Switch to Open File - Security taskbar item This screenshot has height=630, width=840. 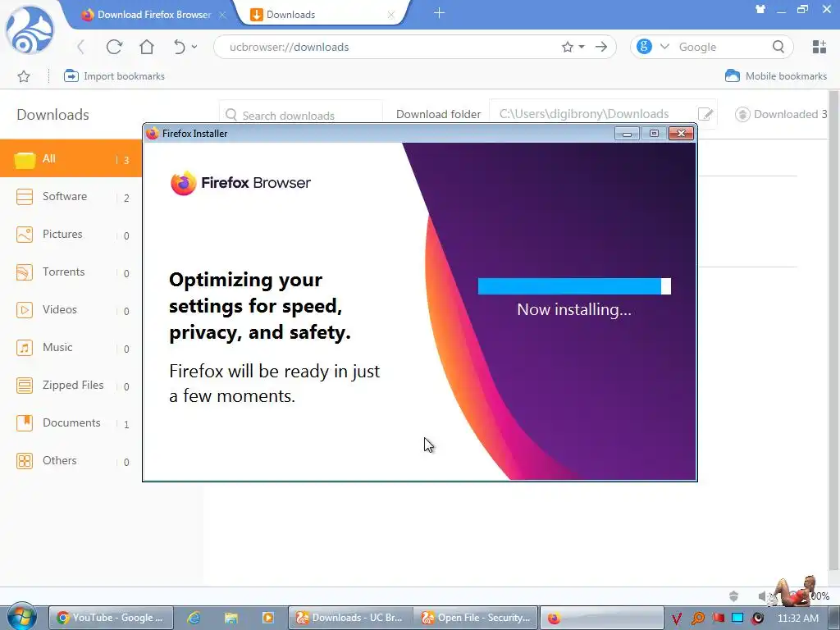[476, 618]
